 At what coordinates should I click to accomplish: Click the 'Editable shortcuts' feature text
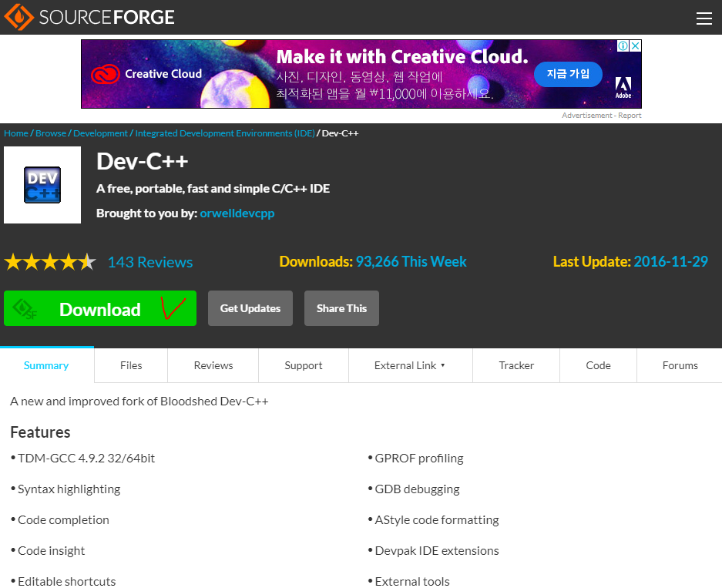click(x=66, y=582)
